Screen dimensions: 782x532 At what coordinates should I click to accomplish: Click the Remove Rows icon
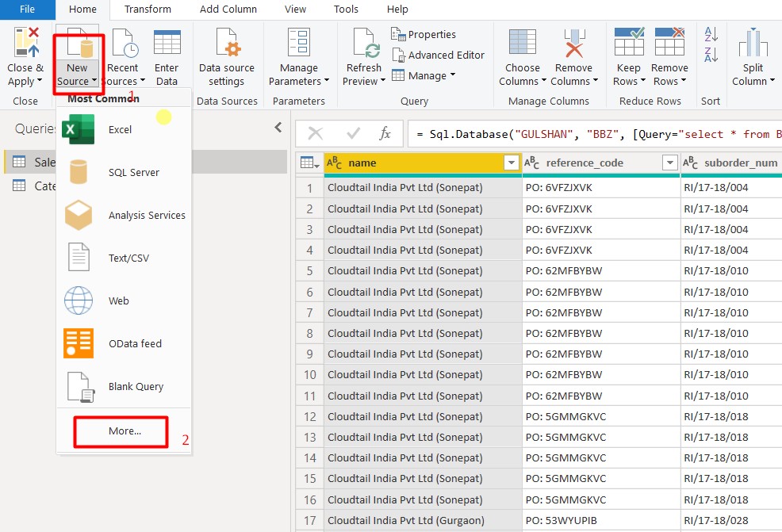coord(669,41)
